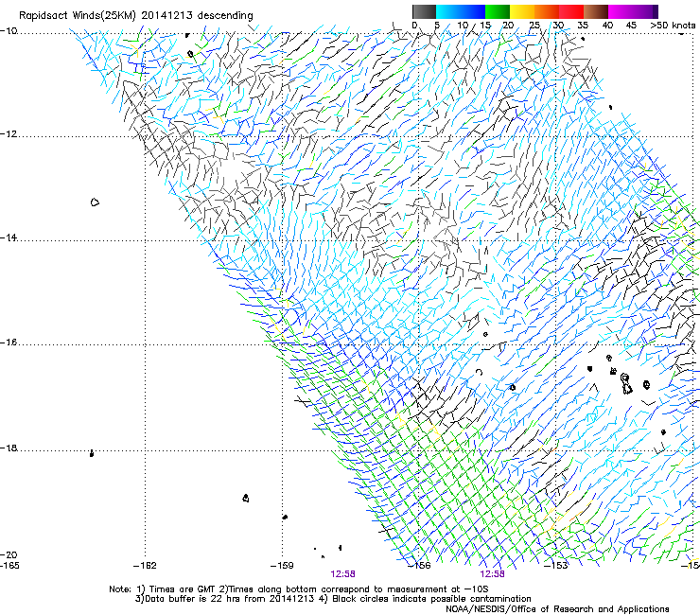Click the '30' legend tick label
The width and height of the screenshot is (700, 615).
558,26
